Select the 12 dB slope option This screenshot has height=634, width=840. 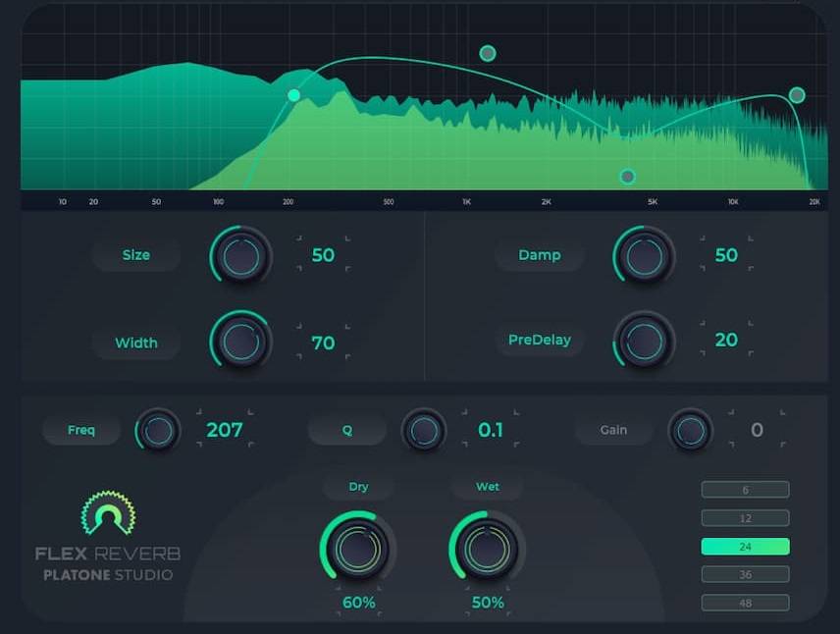click(x=745, y=518)
